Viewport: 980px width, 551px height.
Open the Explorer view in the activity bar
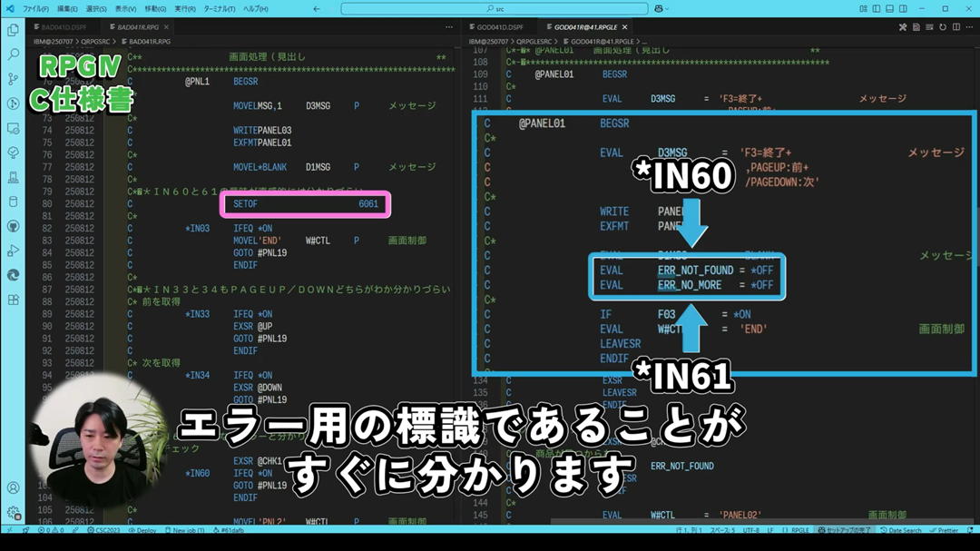[13, 30]
